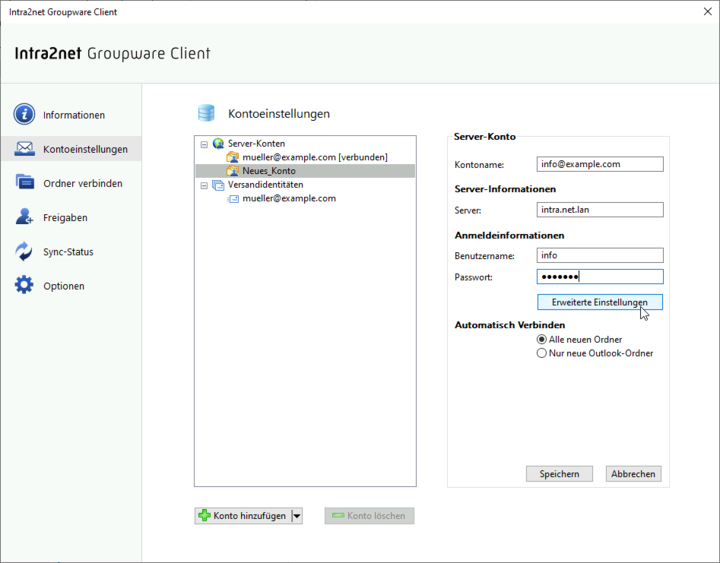Click the minus icon on Konto löschen
Image resolution: width=720 pixels, height=563 pixels.
(x=338, y=516)
